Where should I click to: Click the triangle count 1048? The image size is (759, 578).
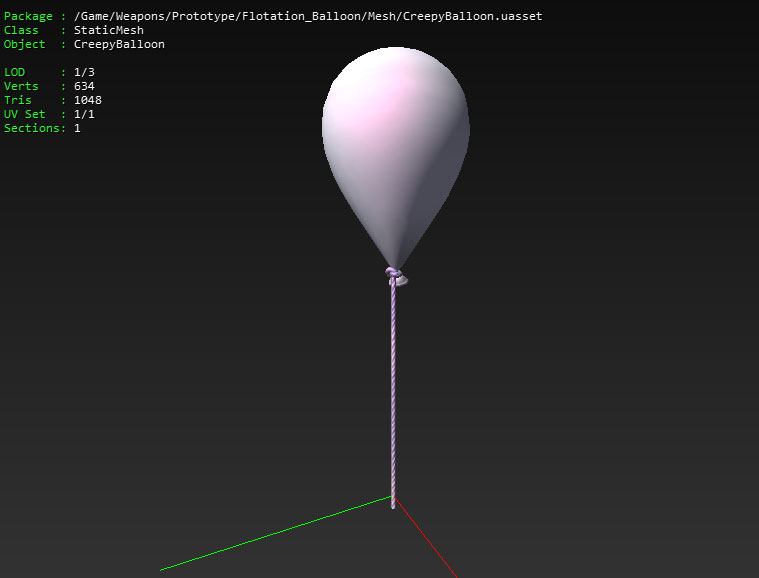pos(88,101)
